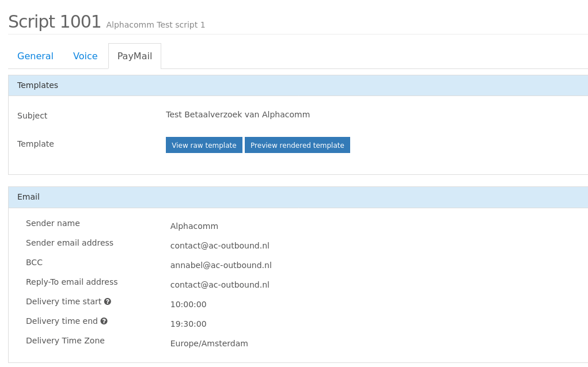Click the Alphacomm Test script 1 subtitle
This screenshot has height=367, width=588.
(155, 25)
